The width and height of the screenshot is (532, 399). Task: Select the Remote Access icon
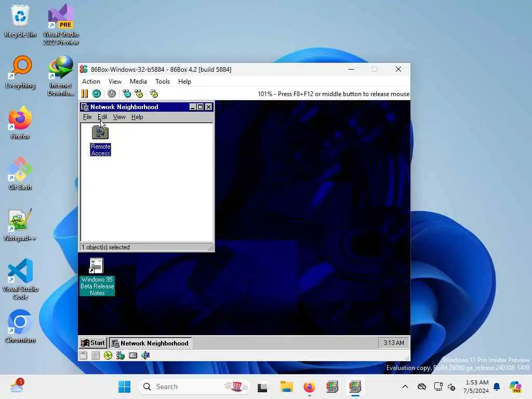point(100,140)
